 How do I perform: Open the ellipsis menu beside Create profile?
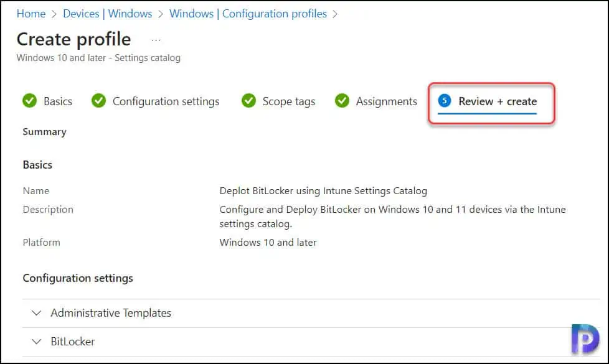point(156,40)
